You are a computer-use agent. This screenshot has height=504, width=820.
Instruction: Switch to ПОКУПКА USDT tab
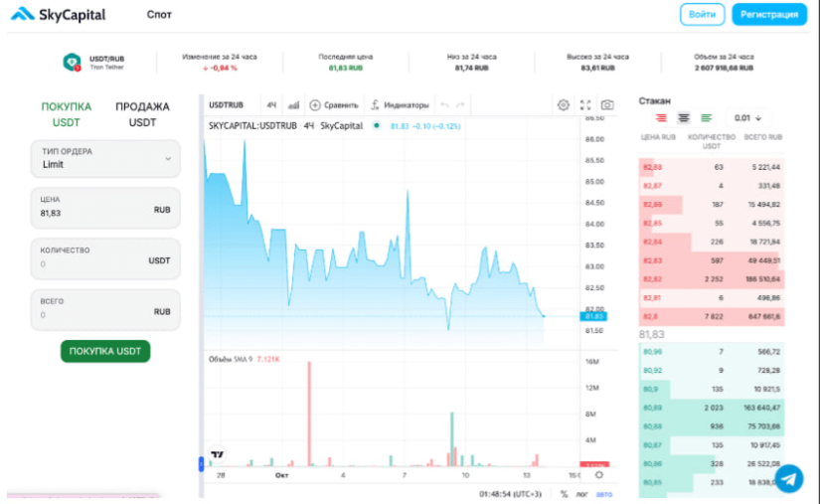click(67, 114)
